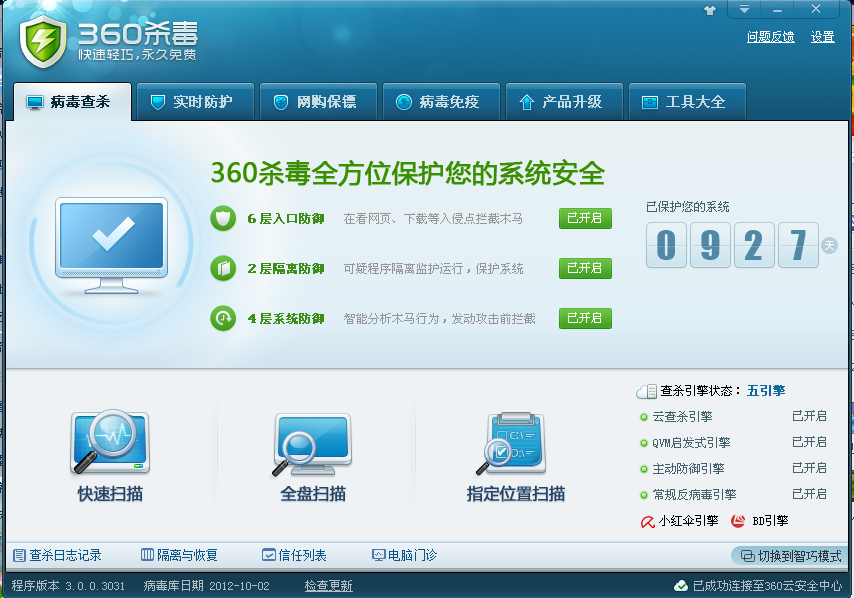The image size is (854, 598).
Task: Open 隔离与恢复 quarantine and restore
Action: click(x=179, y=556)
